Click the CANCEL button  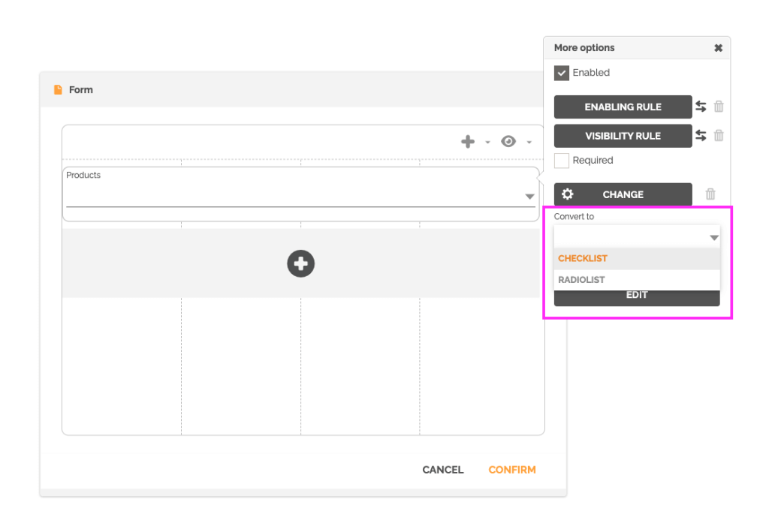(443, 470)
